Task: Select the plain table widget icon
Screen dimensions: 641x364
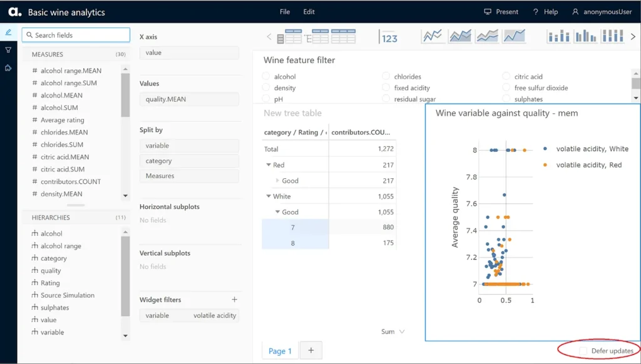Action: point(343,36)
